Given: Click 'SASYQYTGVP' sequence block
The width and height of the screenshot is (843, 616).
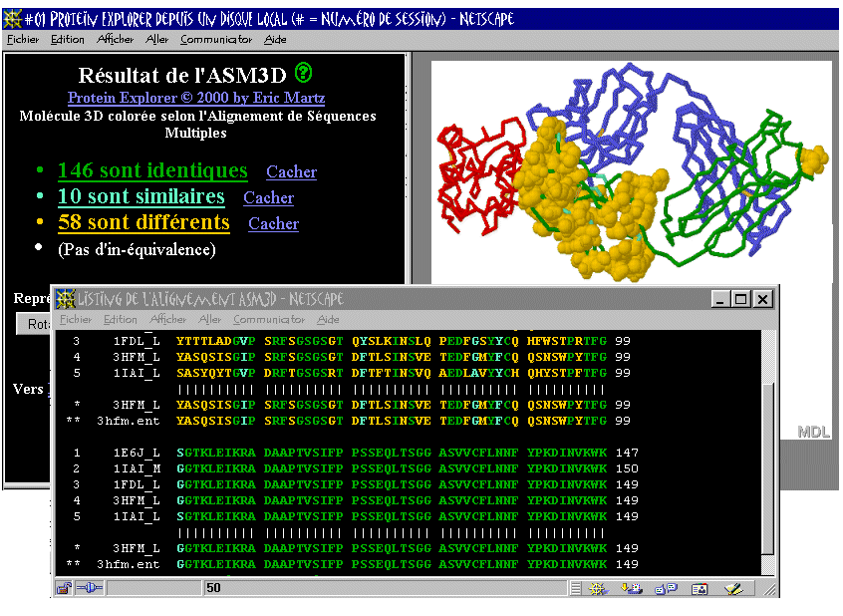Looking at the screenshot, I should 216,373.
